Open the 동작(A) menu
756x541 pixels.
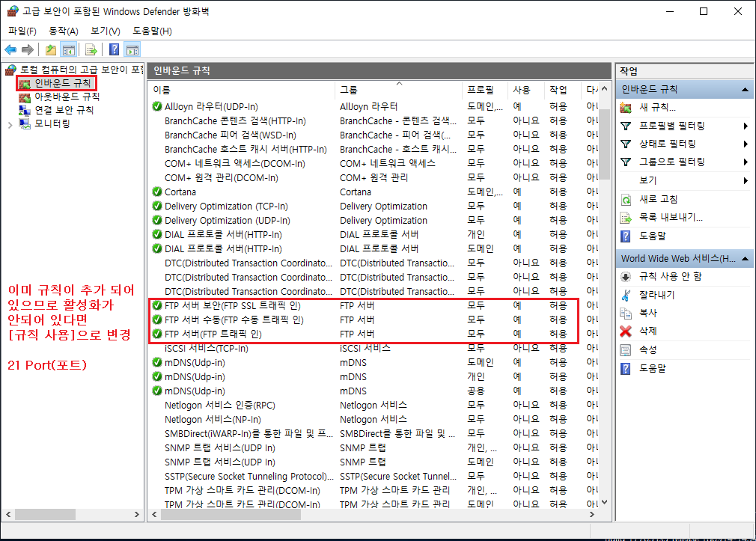tap(63, 31)
